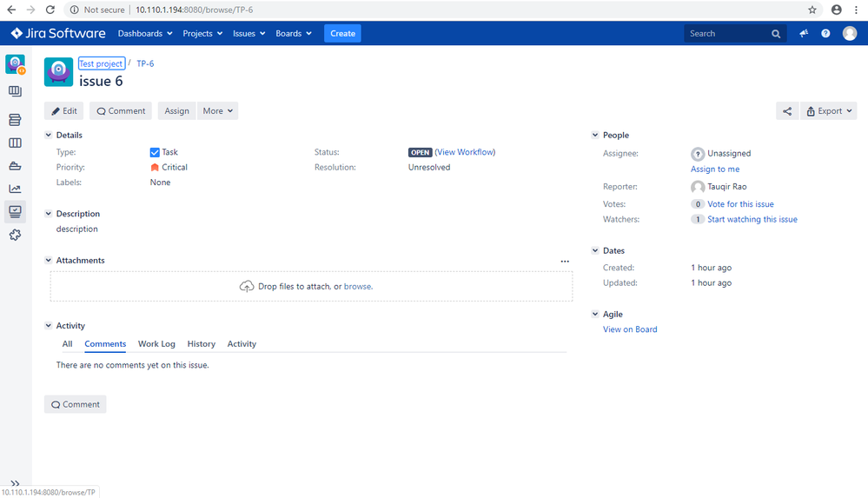The image size is (868, 498).
Task: Open the user profile avatar menu
Action: (850, 33)
